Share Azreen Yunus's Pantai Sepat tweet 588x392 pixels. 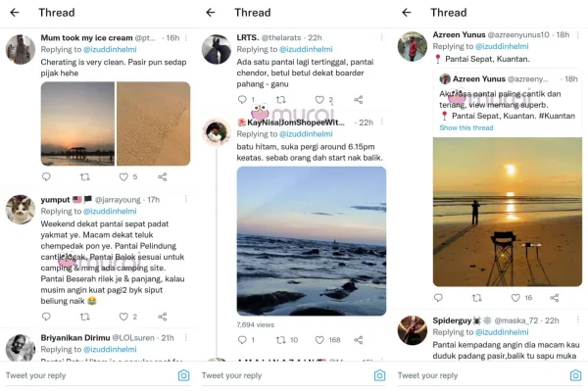556,298
